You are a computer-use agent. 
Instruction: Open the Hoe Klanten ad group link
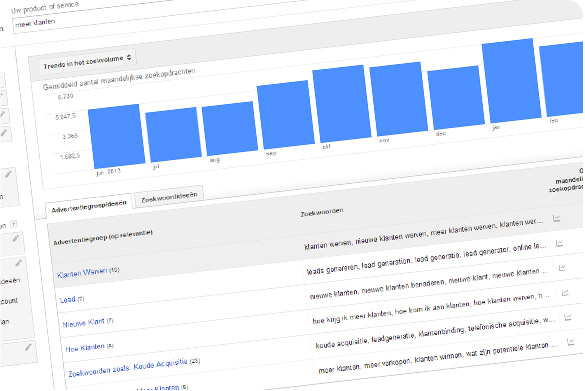85,348
